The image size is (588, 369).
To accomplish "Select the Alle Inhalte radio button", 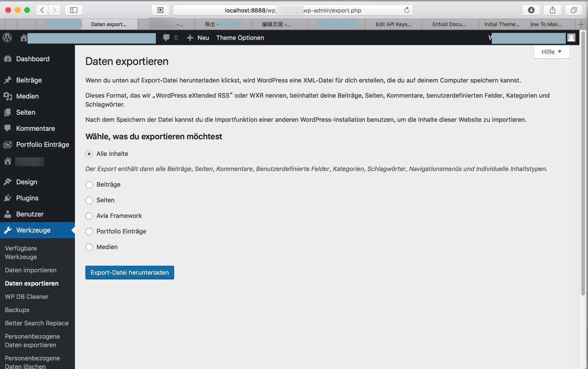I will coord(89,154).
